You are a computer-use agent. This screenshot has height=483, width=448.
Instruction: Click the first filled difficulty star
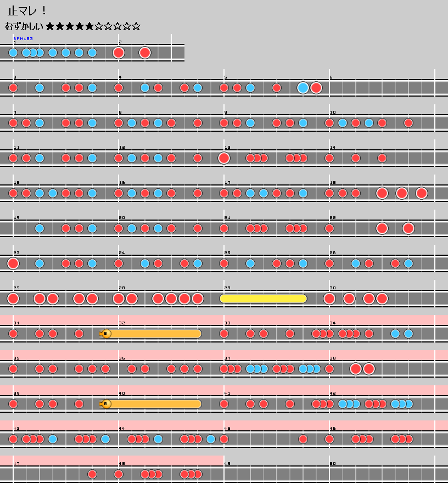coord(51,26)
